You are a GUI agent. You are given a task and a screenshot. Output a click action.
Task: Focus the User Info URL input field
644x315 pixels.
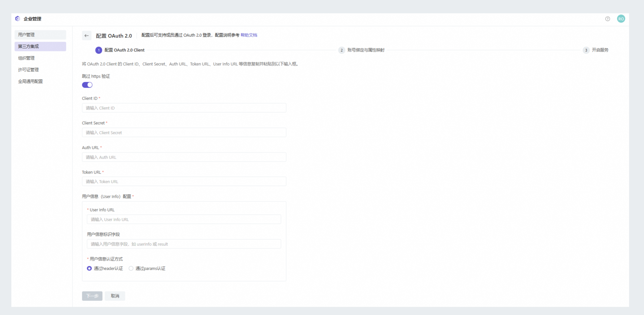pyautogui.click(x=184, y=219)
